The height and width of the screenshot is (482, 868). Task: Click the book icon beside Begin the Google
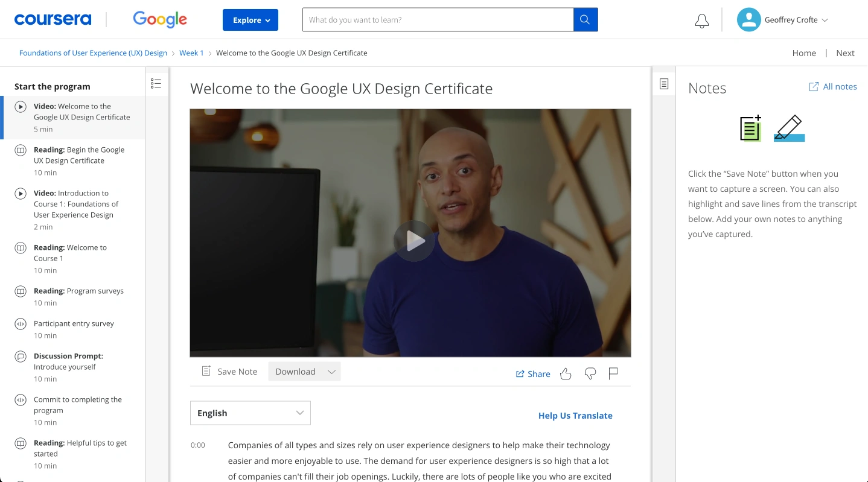point(21,150)
